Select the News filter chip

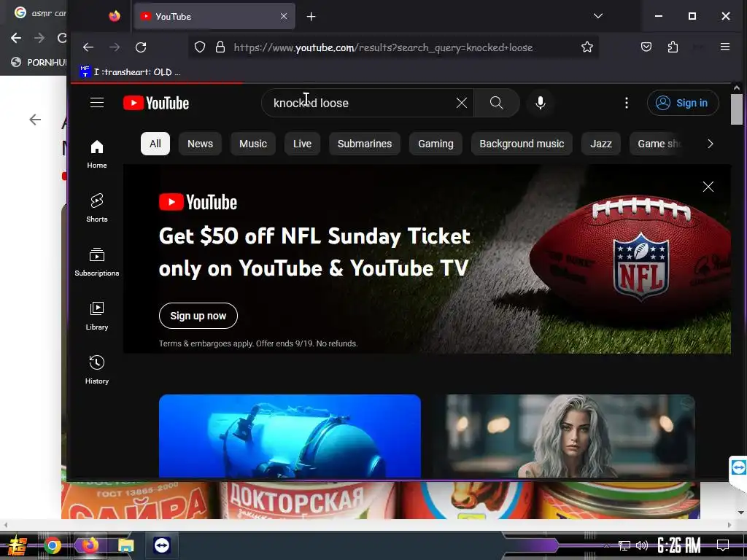pyautogui.click(x=200, y=144)
